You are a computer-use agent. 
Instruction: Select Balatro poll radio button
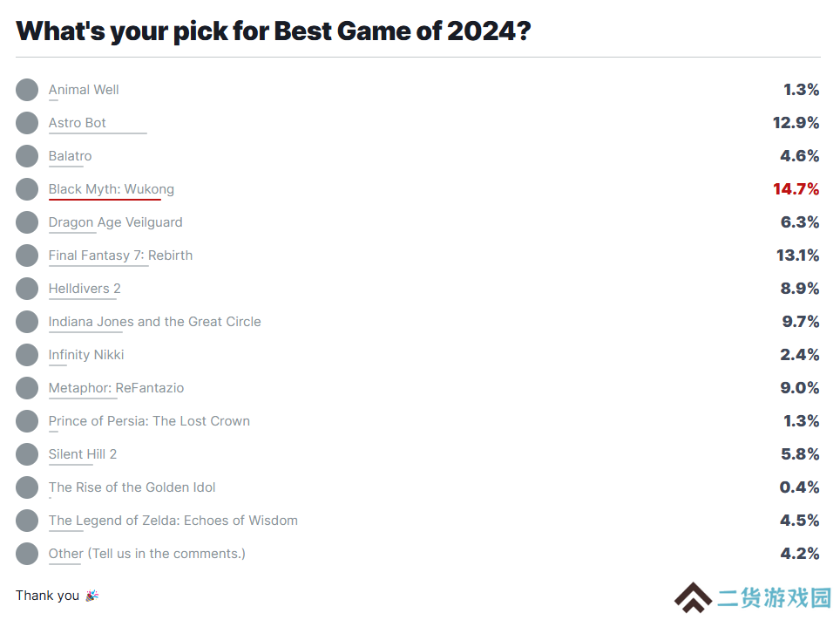click(x=27, y=156)
